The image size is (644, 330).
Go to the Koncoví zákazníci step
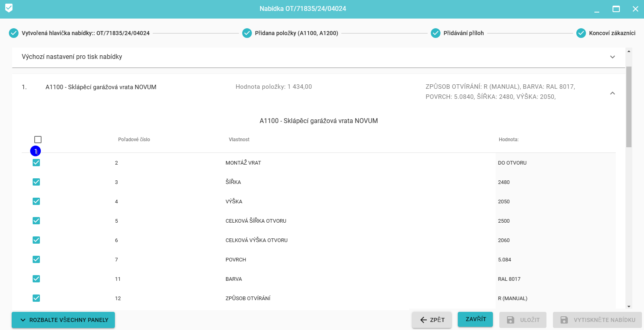point(612,33)
